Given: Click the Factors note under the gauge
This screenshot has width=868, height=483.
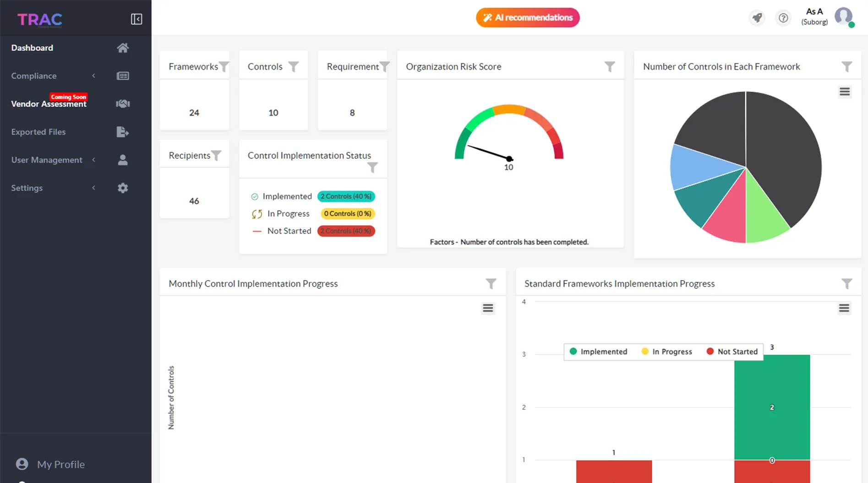Looking at the screenshot, I should coord(509,242).
